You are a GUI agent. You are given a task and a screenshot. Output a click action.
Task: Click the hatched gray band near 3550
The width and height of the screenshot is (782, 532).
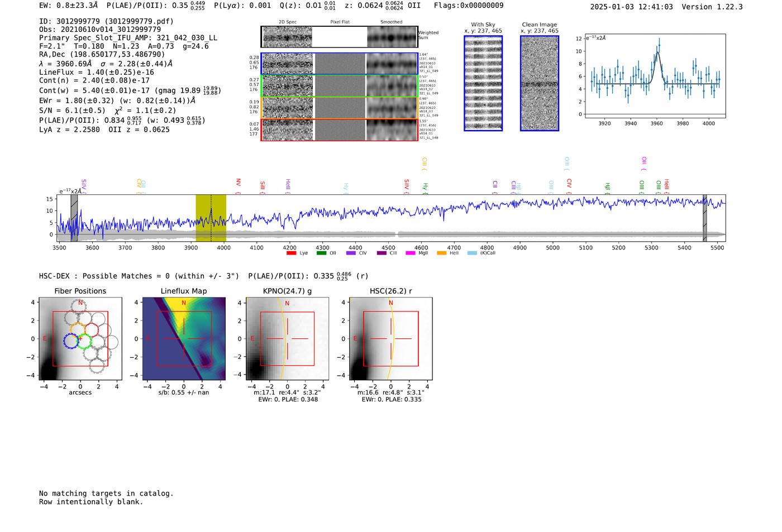click(x=74, y=218)
